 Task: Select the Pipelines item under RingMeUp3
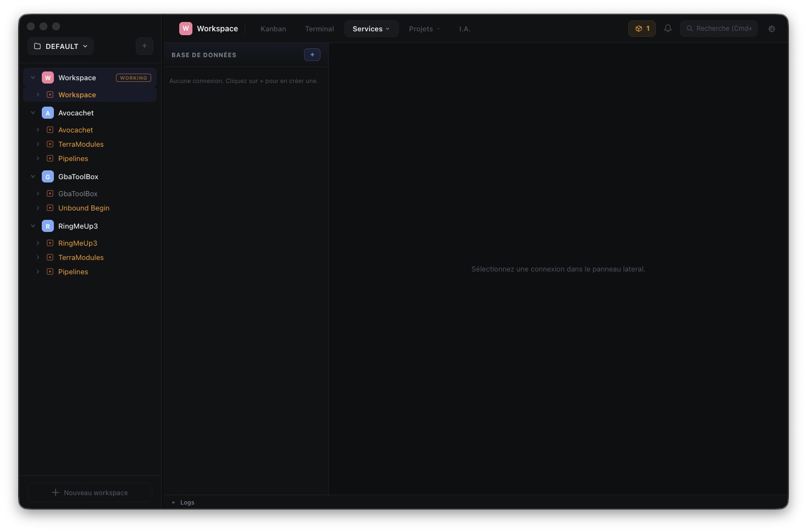point(73,271)
